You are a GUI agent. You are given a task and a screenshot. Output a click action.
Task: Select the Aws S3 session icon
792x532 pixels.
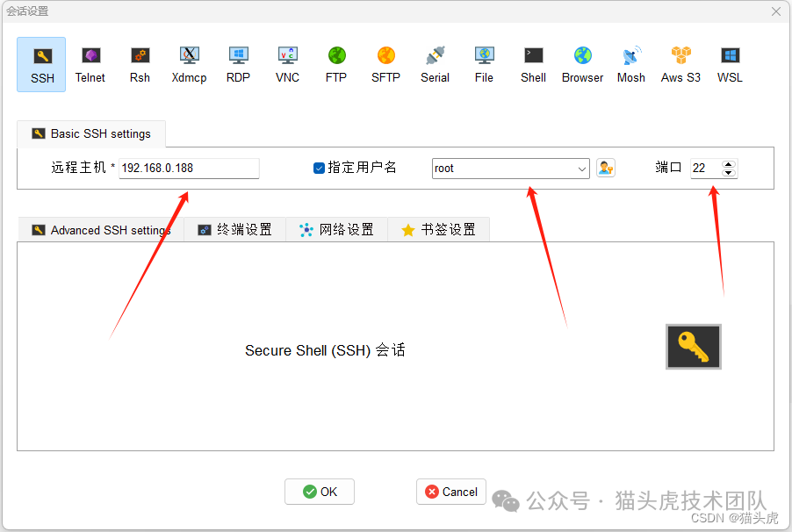click(680, 64)
